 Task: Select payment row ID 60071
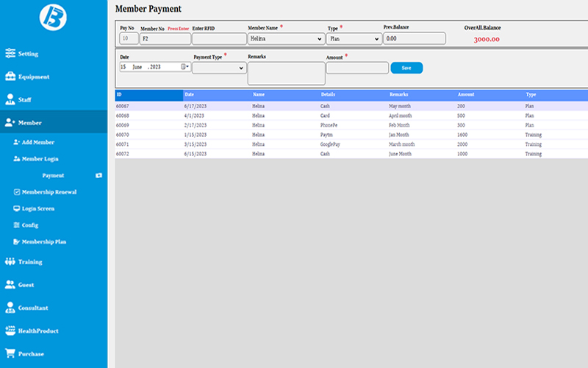point(351,144)
